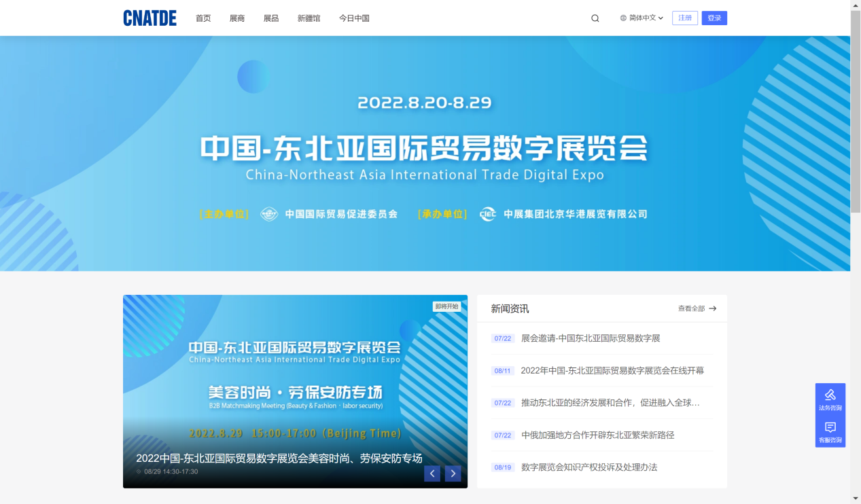Screen dimensions: 861x504
Task: Click the scrollbar down arrow
Action: pos(856,499)
